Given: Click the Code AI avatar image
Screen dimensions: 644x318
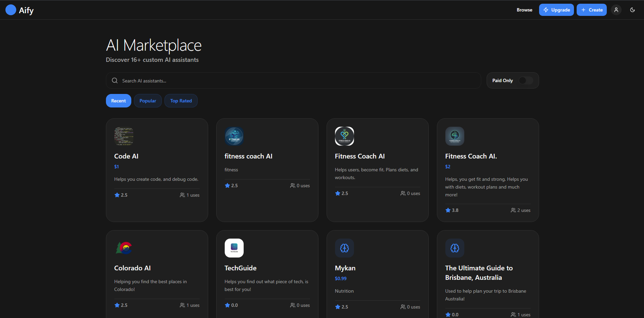Looking at the screenshot, I should [124, 136].
